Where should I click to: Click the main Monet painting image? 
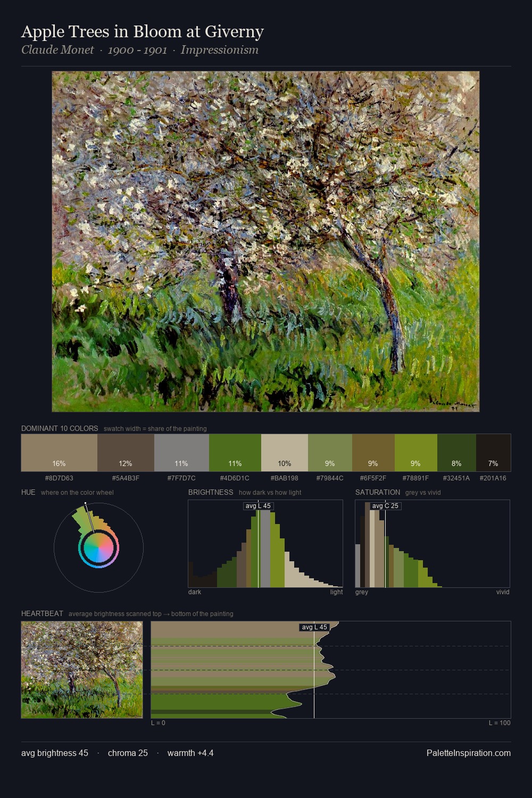pos(265,242)
